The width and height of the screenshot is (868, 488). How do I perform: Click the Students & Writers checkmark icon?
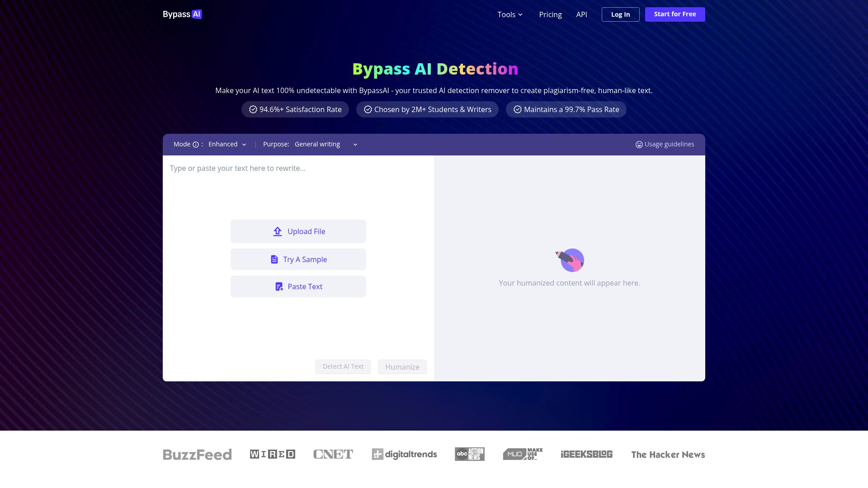(368, 109)
